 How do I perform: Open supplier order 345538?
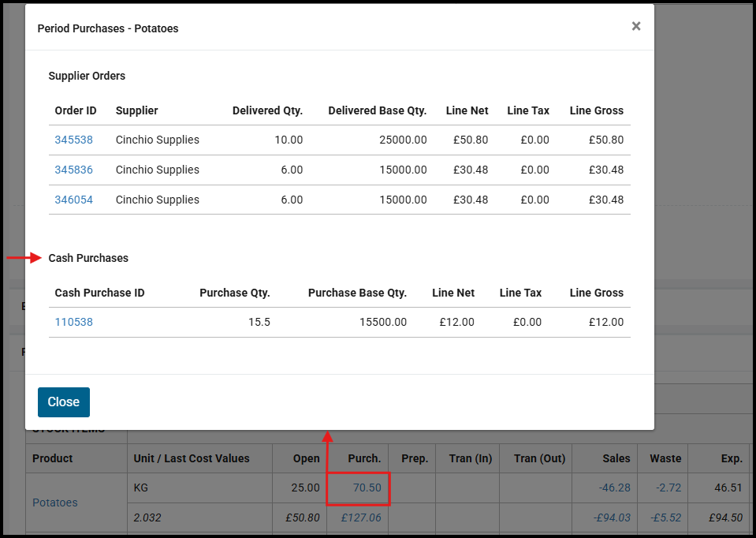pos(73,140)
